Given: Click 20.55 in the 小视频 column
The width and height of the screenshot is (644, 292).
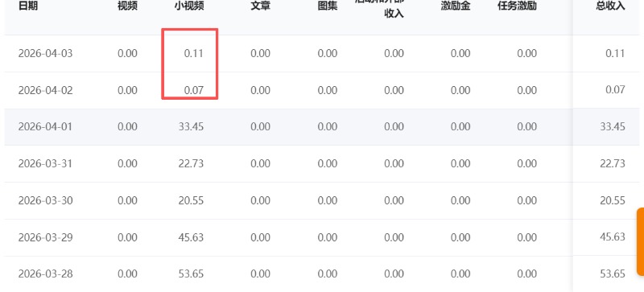Looking at the screenshot, I should coord(191,200).
